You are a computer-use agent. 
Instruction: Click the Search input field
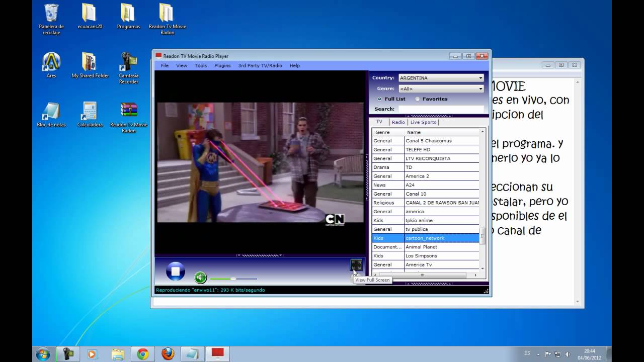(x=441, y=109)
